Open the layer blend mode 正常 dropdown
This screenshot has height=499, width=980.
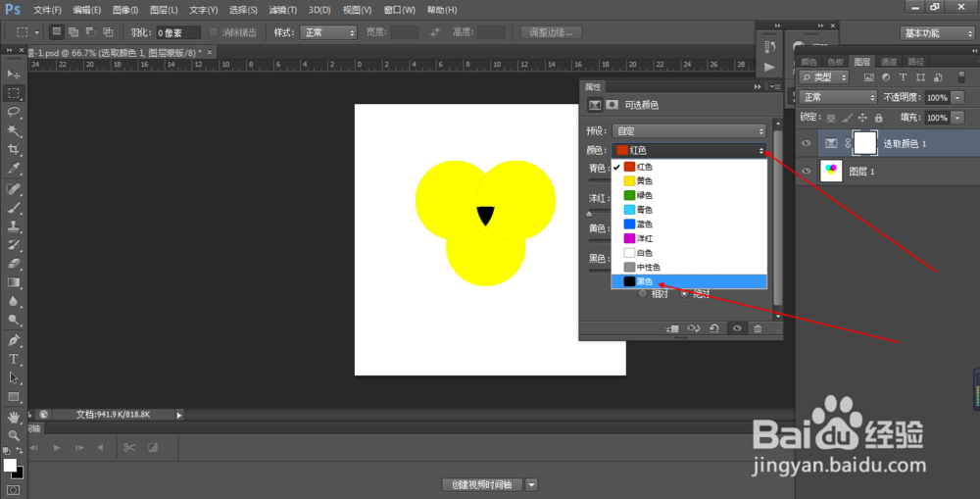tap(838, 98)
